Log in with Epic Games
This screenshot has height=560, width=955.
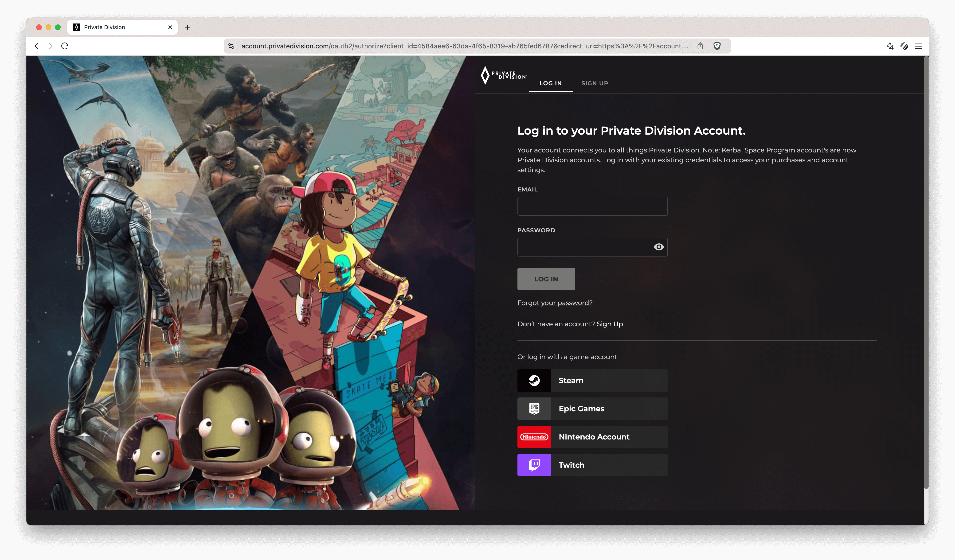click(x=592, y=408)
